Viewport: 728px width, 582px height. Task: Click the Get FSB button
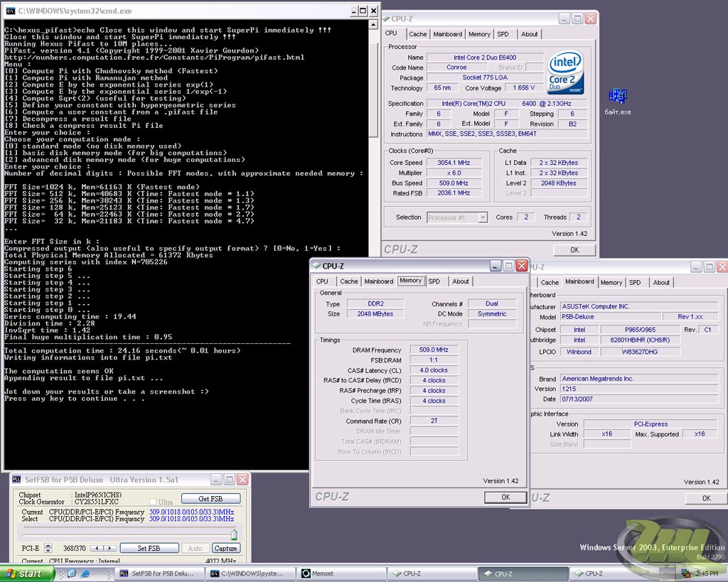[210, 498]
